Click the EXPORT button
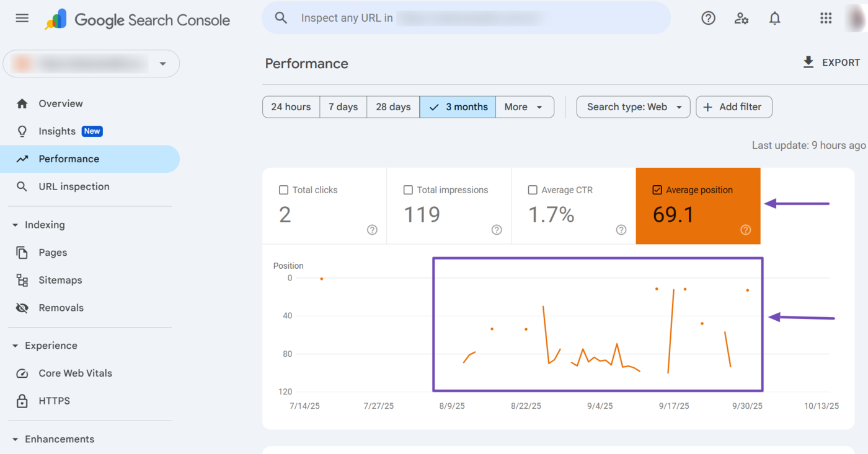 click(831, 62)
